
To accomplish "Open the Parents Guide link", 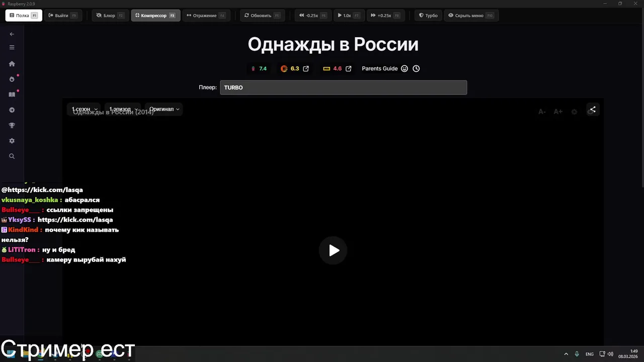I will [380, 68].
